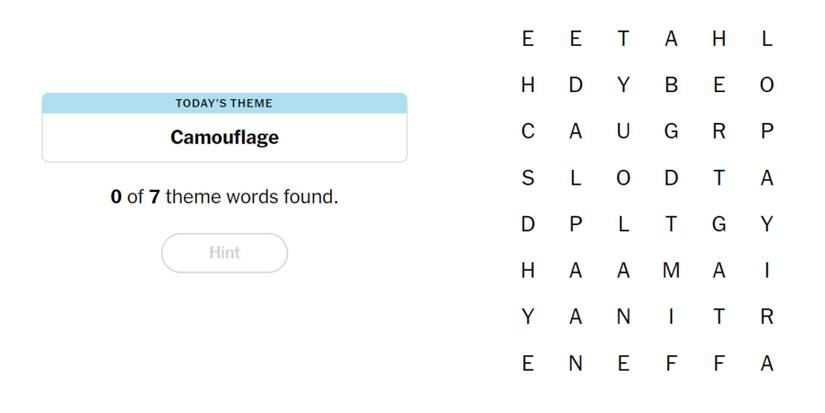This screenshot has width=825, height=413.
Task: Select the letter G in the third row
Action: coord(671,132)
